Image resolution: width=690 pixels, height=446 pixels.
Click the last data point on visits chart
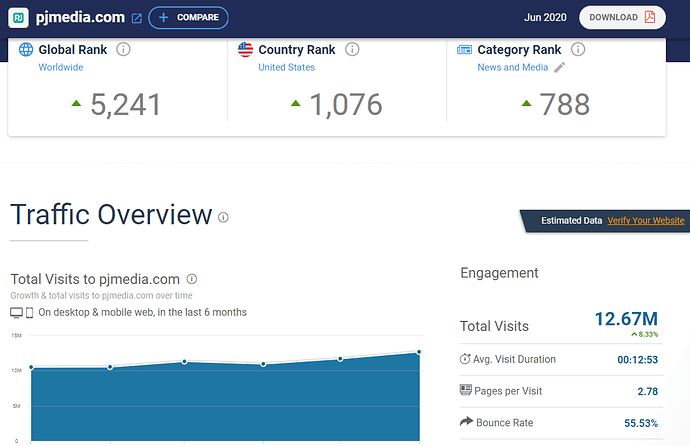(x=419, y=352)
